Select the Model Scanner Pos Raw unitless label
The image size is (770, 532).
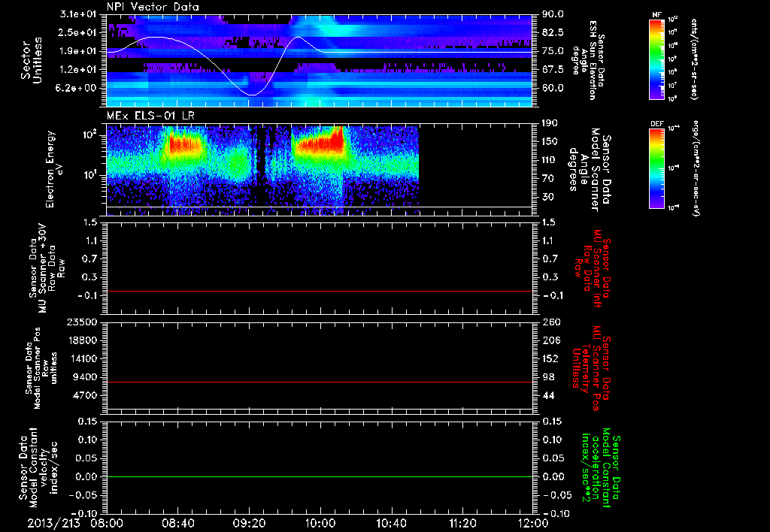click(41, 368)
